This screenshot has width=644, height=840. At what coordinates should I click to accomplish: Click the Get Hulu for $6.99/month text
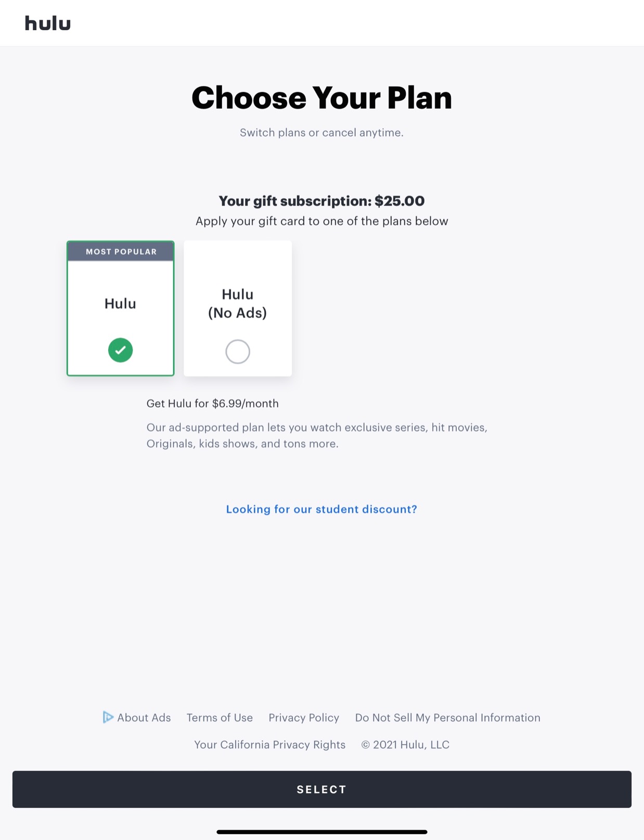[x=213, y=403]
